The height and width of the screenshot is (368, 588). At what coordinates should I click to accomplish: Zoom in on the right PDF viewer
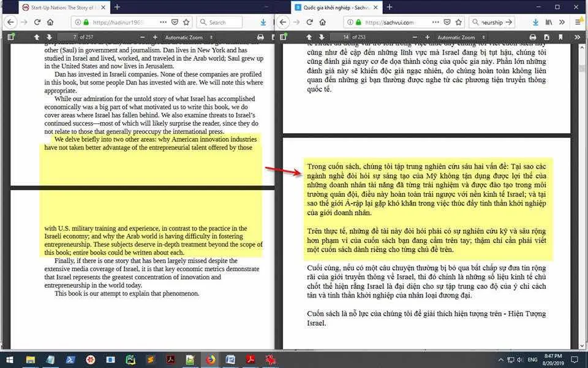(x=427, y=37)
